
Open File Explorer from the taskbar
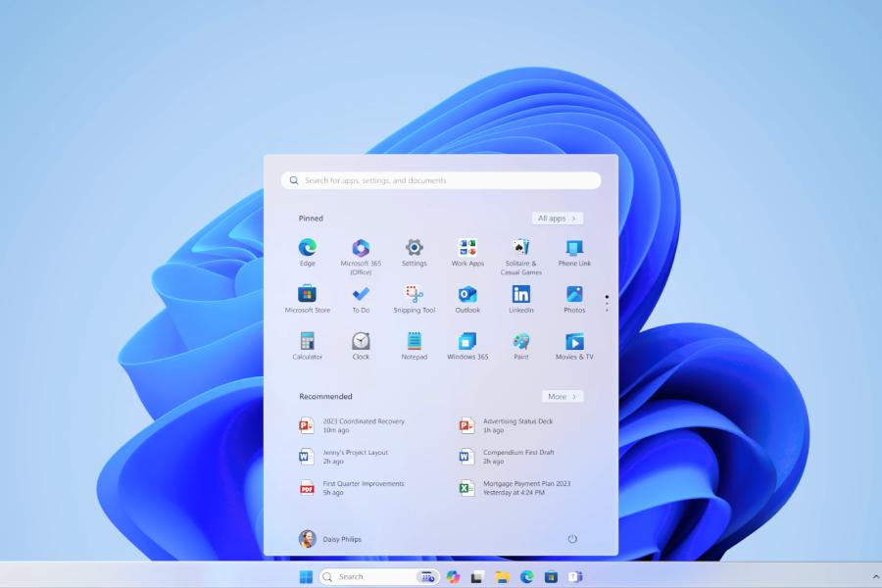click(502, 576)
